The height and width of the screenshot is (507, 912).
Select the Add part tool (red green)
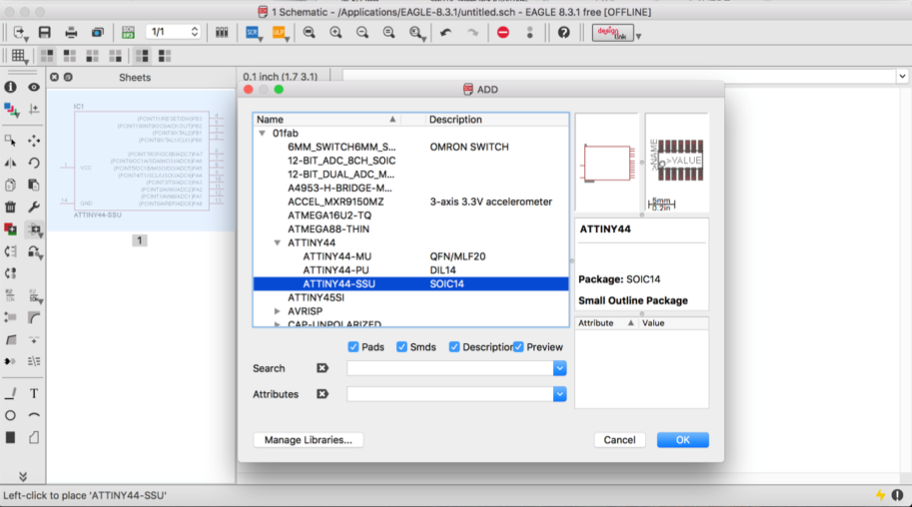(x=10, y=229)
